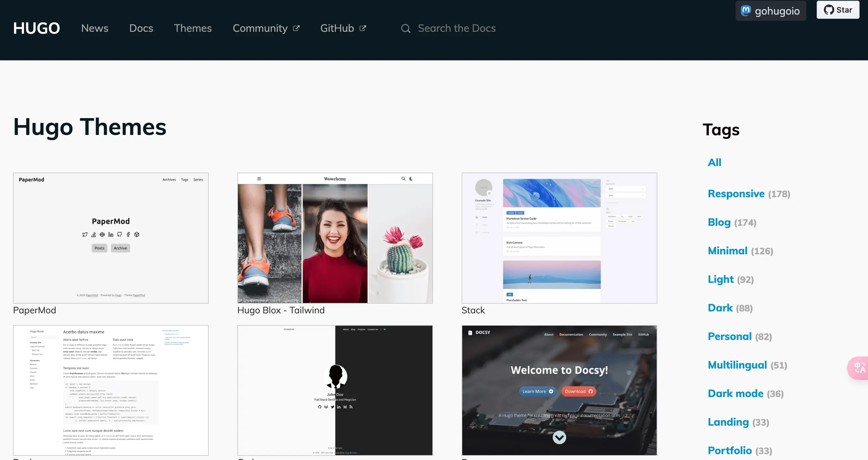Screen dimensions: 868x460
Task: Click the PaperMod theme title
Action: 34,310
